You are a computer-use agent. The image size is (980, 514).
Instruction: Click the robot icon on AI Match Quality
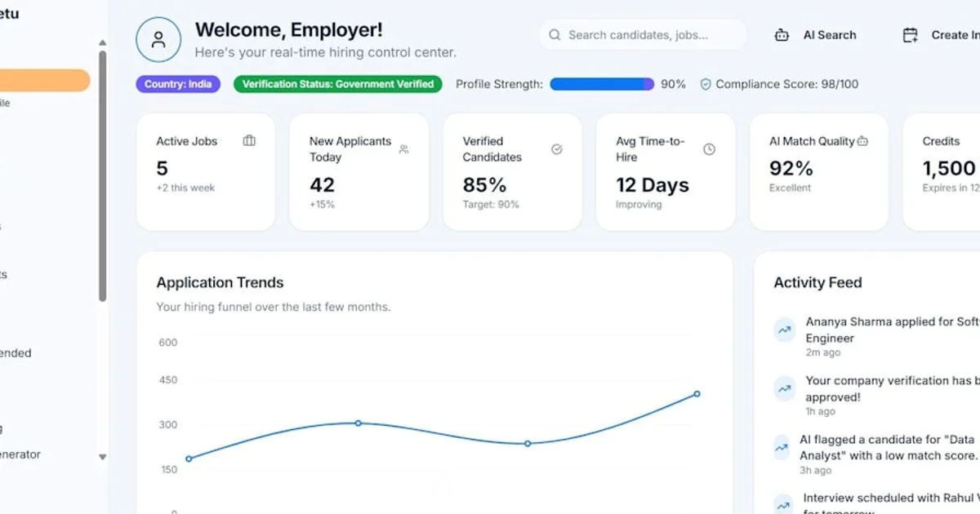point(862,141)
